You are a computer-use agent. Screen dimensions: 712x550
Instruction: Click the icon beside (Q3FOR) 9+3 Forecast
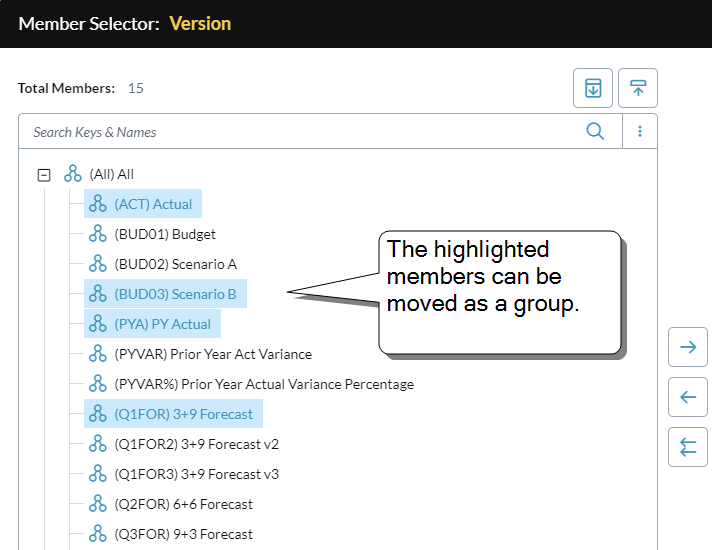(98, 533)
